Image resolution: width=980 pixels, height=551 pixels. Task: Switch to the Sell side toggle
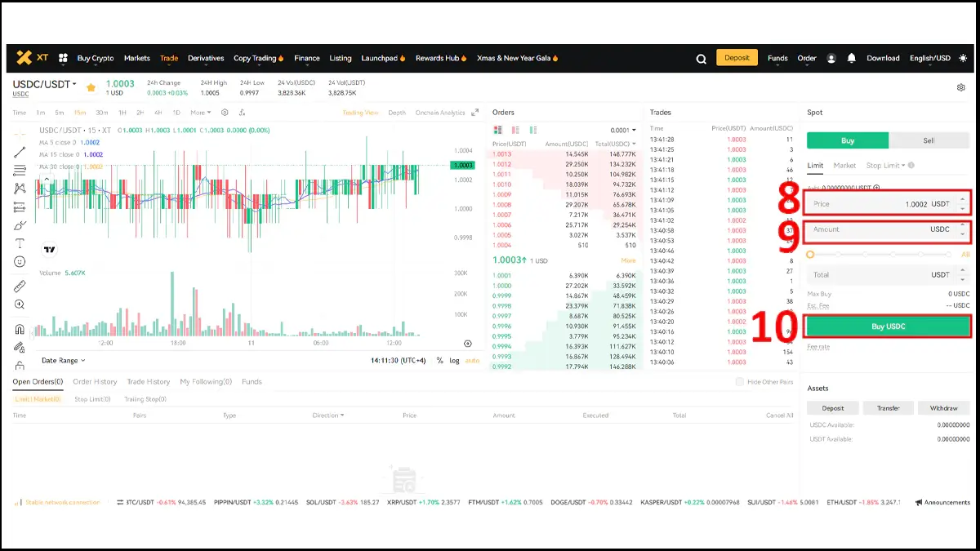click(929, 140)
